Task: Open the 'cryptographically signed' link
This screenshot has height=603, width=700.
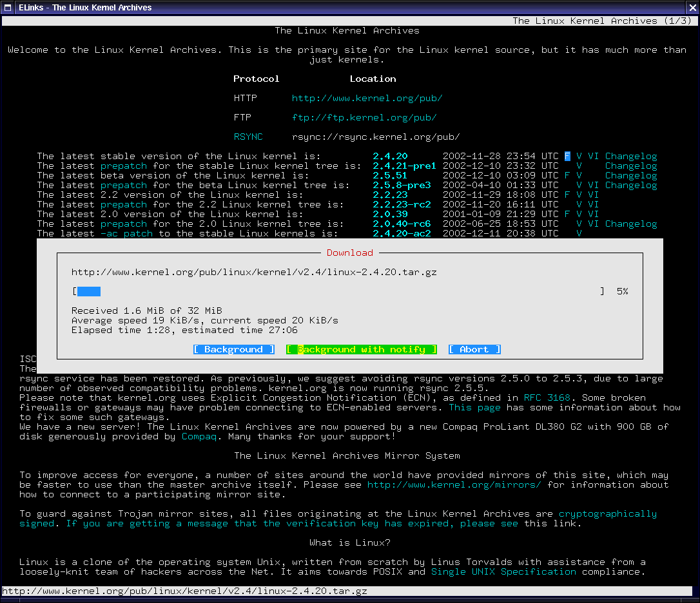Action: pos(338,519)
